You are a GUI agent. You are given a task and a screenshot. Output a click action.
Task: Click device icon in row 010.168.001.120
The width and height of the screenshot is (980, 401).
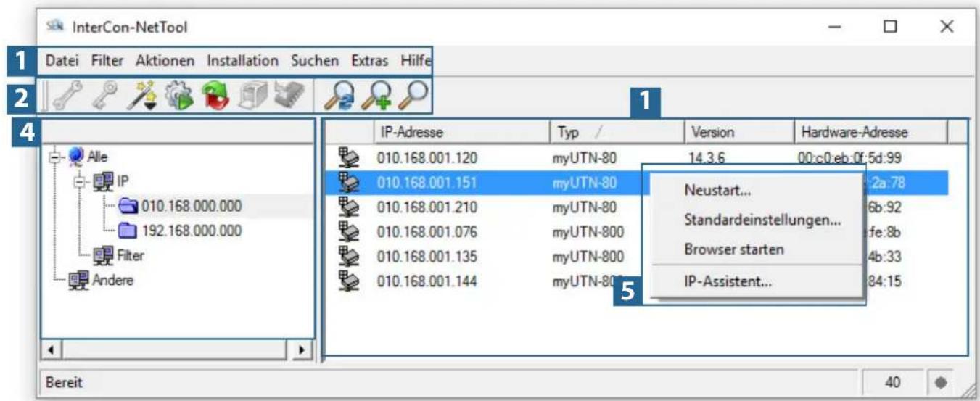(350, 157)
